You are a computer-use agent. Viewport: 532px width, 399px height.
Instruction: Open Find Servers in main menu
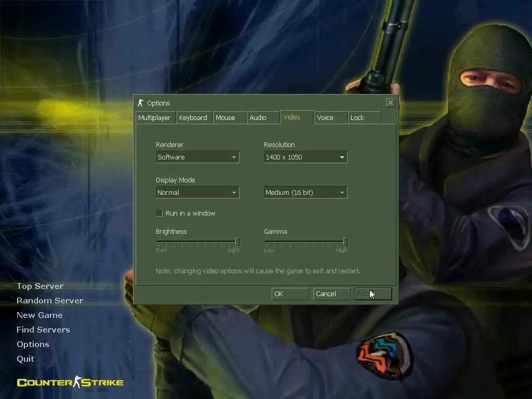43,330
